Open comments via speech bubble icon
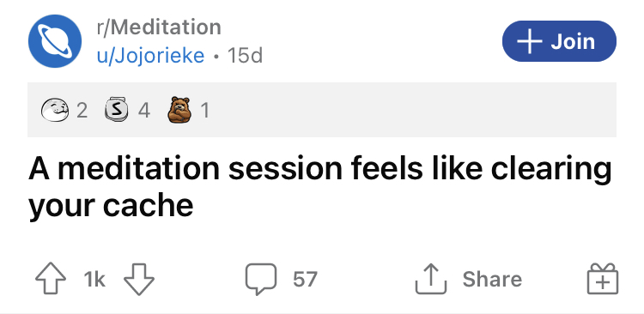Viewport: 644px width, 314px height. 261,279
